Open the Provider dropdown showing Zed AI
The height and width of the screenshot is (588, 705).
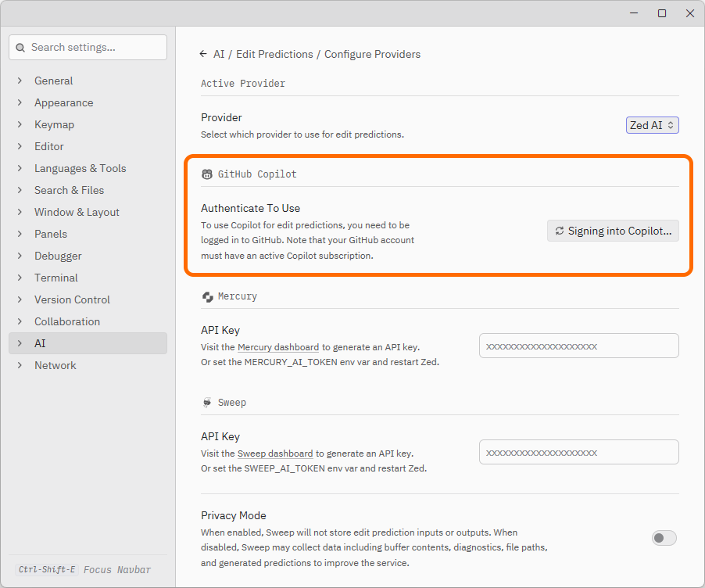pos(652,125)
